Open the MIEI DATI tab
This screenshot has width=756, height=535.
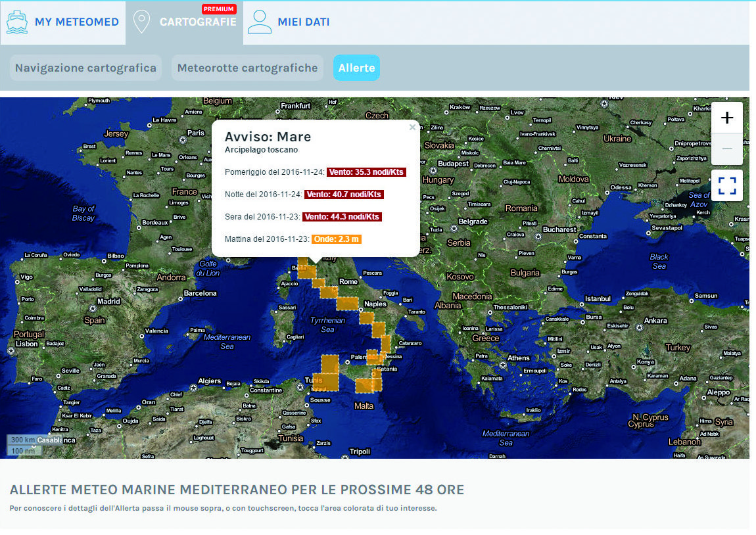[303, 22]
